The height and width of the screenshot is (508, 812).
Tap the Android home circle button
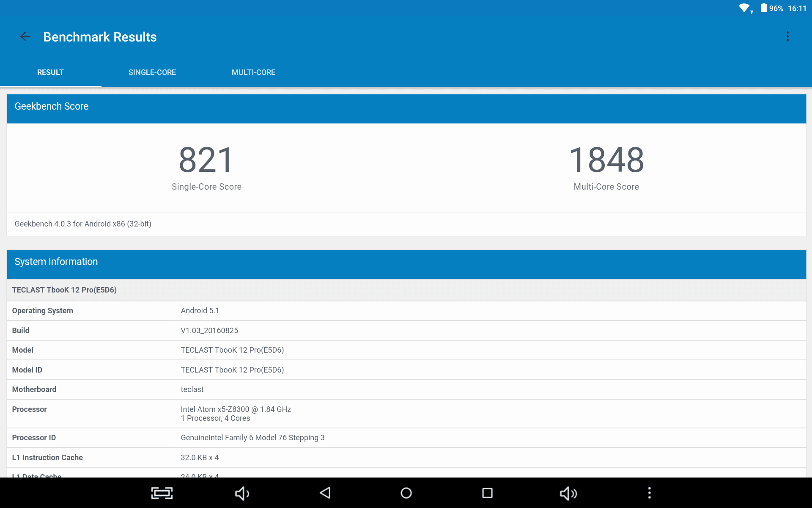[406, 493]
